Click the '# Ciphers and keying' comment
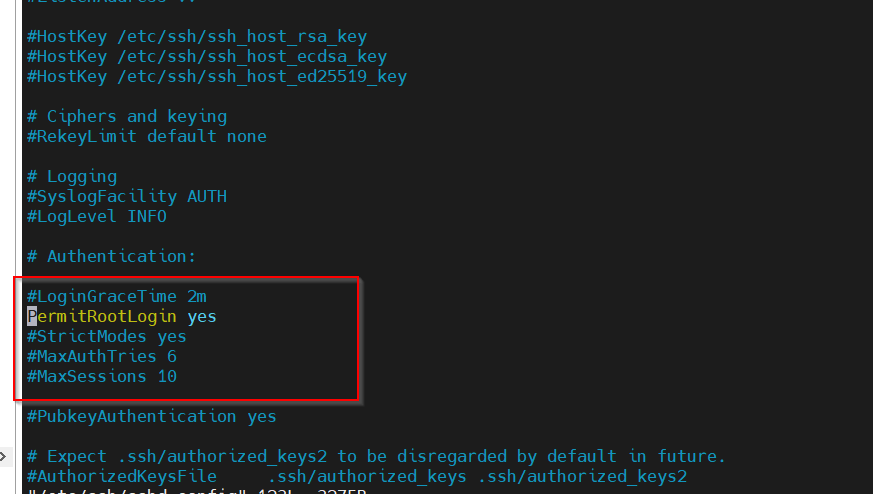This screenshot has width=873, height=494. [127, 116]
